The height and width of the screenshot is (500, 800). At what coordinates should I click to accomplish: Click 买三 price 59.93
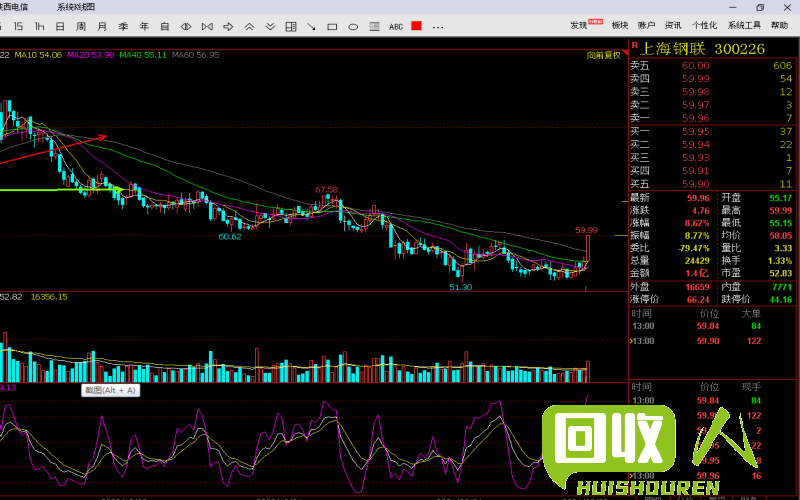(x=695, y=158)
